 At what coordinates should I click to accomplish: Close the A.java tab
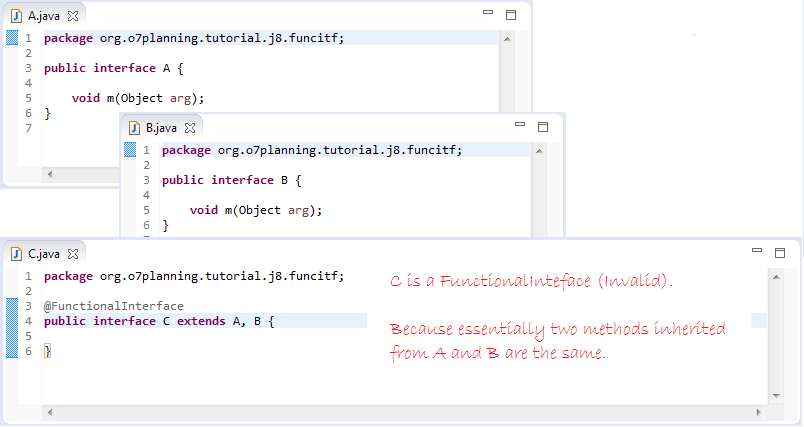[73, 16]
